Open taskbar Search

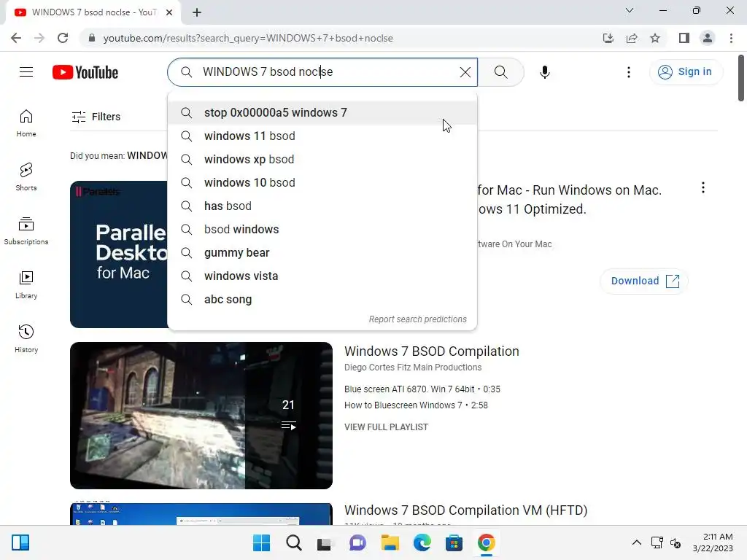[x=293, y=542]
